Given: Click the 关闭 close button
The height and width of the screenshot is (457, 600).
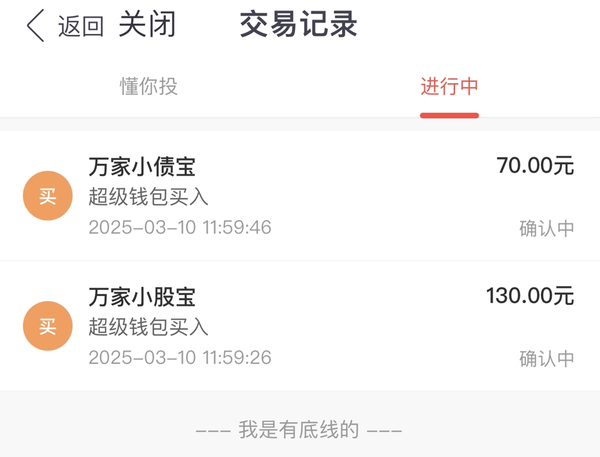Looking at the screenshot, I should tap(147, 24).
